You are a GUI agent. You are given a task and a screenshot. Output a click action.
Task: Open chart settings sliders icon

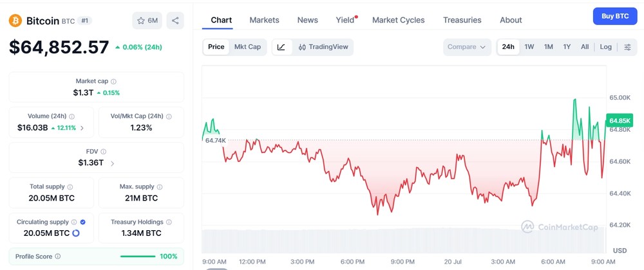(x=627, y=47)
